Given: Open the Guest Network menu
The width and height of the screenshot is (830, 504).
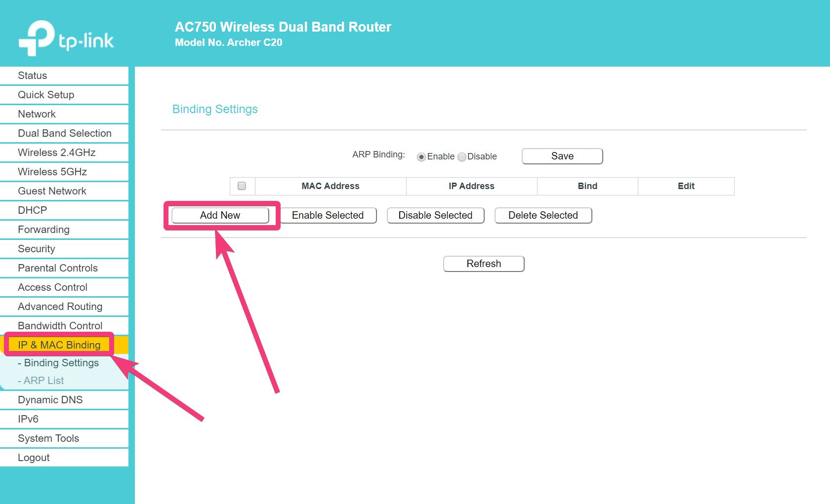Looking at the screenshot, I should pos(52,191).
